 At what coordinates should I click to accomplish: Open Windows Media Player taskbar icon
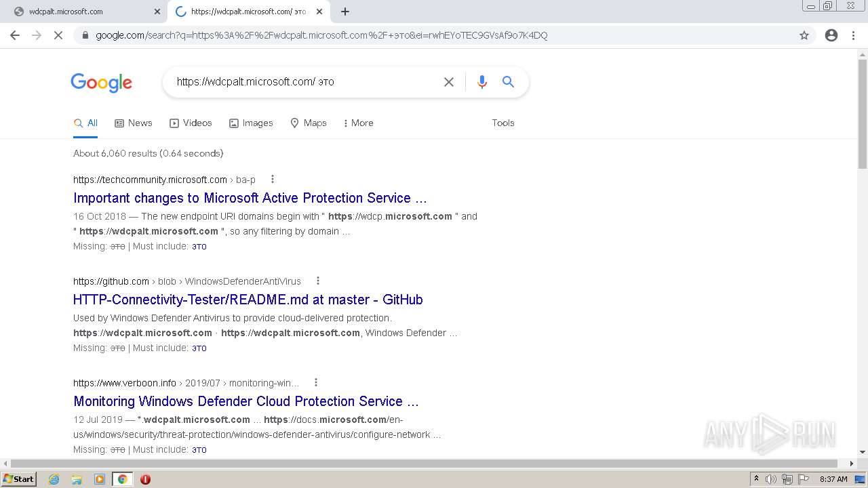[100, 479]
